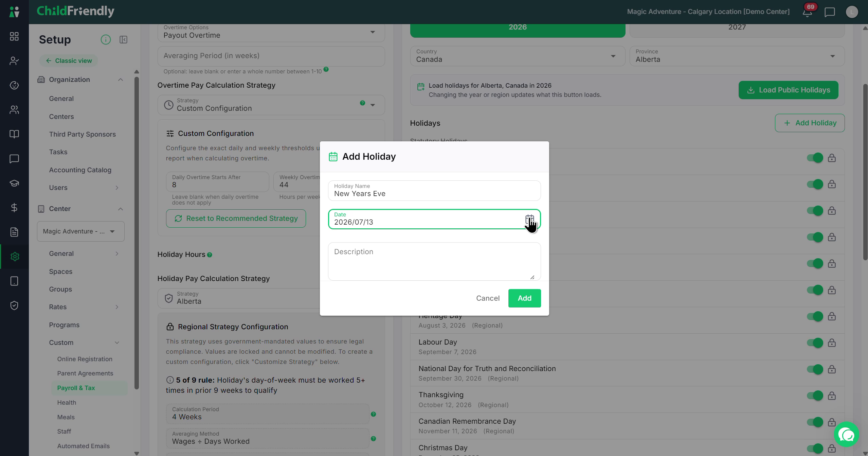The image size is (868, 456).
Task: Toggle the Thanksgiving holiday switch
Action: 815,396
